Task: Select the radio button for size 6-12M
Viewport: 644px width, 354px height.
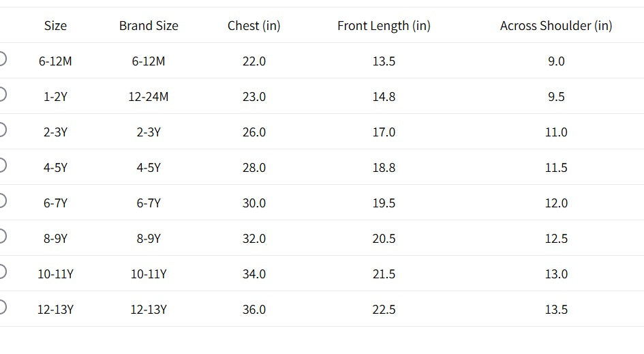Action: (1, 59)
